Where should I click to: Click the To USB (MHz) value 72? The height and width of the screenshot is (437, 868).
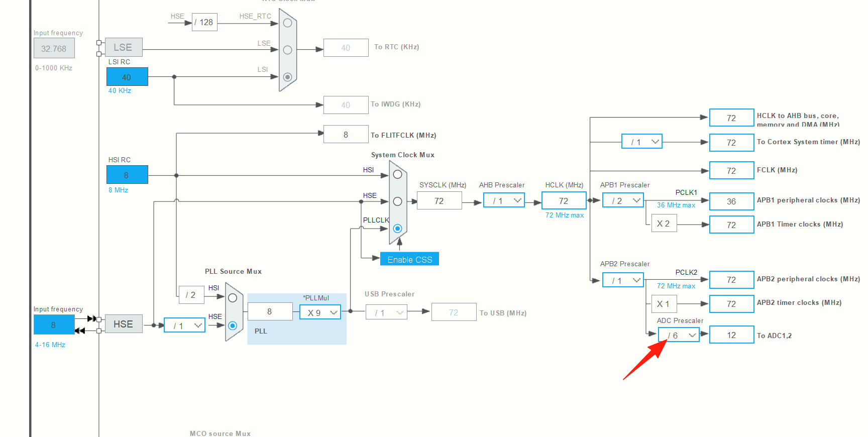(x=454, y=312)
